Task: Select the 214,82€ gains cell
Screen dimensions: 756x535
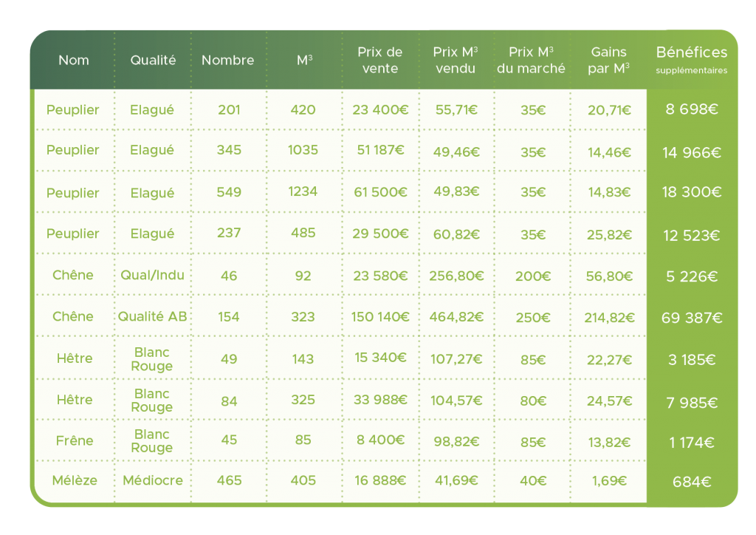Action: (x=609, y=318)
